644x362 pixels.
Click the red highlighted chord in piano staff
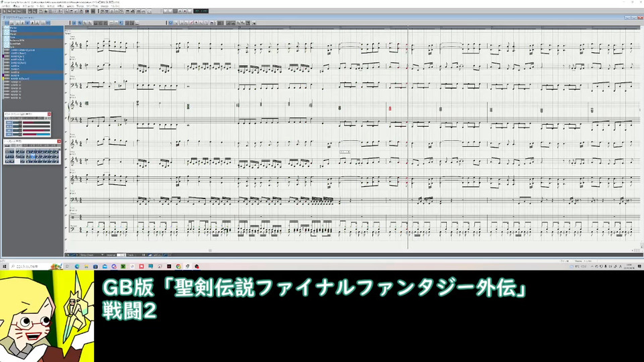click(390, 109)
